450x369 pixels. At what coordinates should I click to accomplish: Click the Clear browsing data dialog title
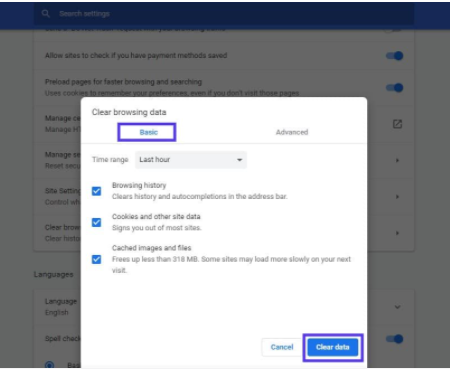(x=129, y=112)
